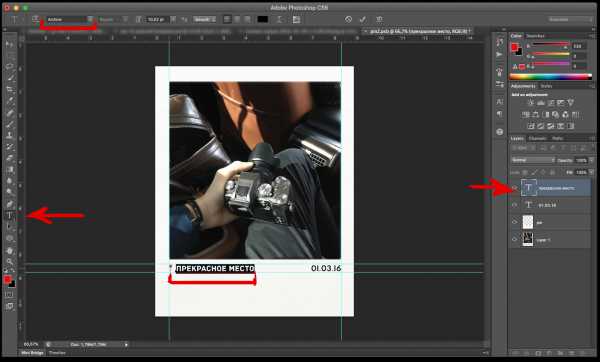
Task: Select the Move tool
Action: pyautogui.click(x=10, y=44)
